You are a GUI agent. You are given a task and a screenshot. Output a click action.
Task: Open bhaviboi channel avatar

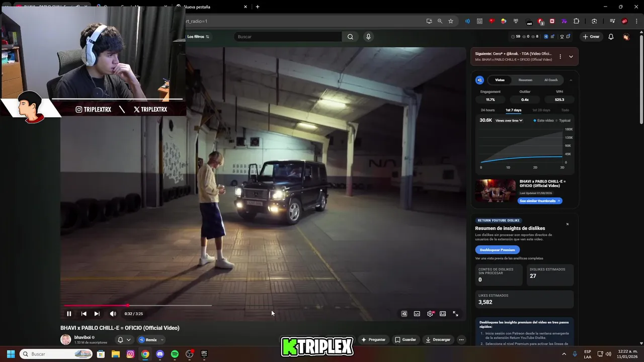66,339
